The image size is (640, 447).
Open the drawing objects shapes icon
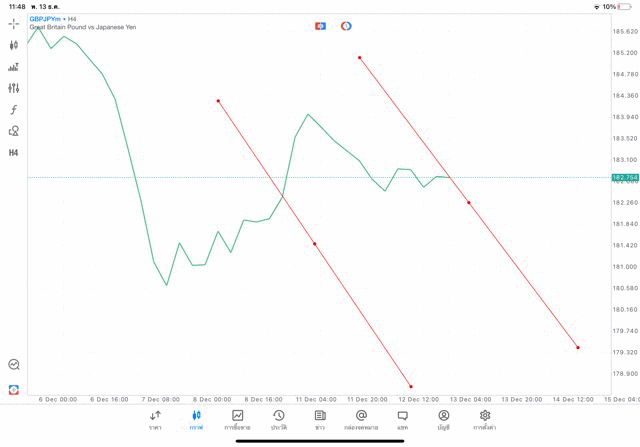pyautogui.click(x=13, y=131)
